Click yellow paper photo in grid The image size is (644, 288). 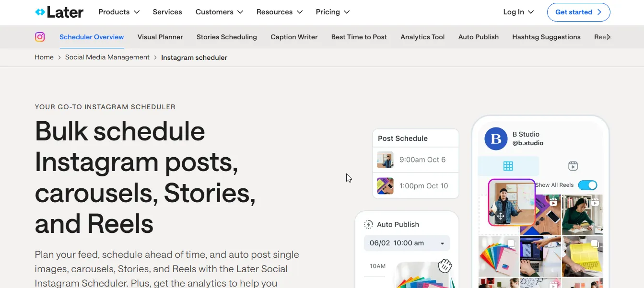pos(582,256)
